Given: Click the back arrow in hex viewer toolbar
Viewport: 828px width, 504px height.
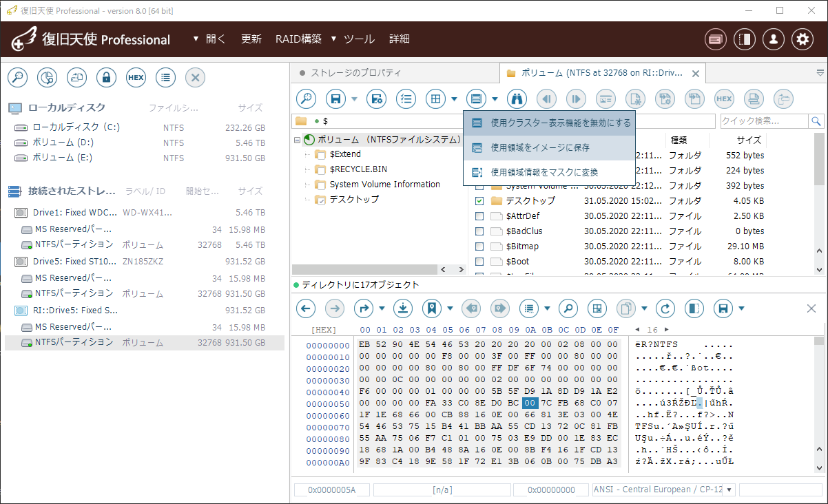Looking at the screenshot, I should (x=306, y=308).
